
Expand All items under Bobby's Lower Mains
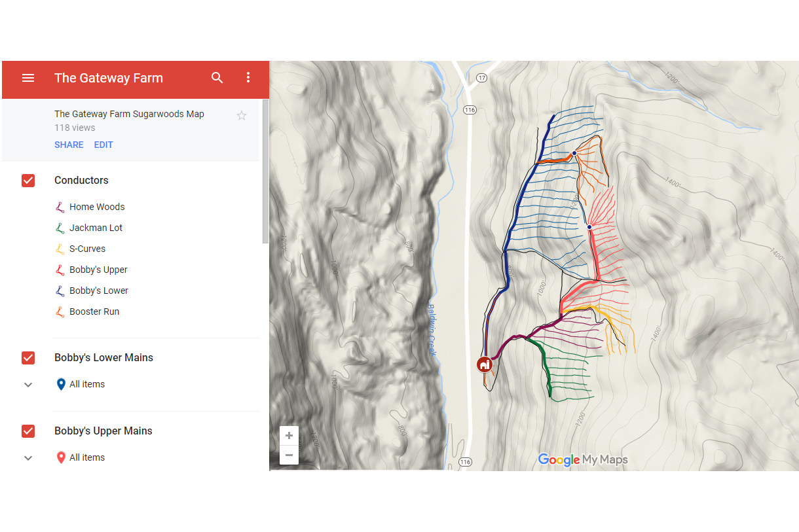(x=28, y=385)
